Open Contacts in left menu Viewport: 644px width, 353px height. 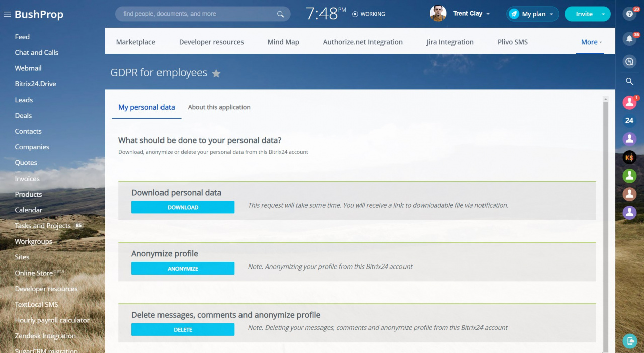(x=28, y=131)
